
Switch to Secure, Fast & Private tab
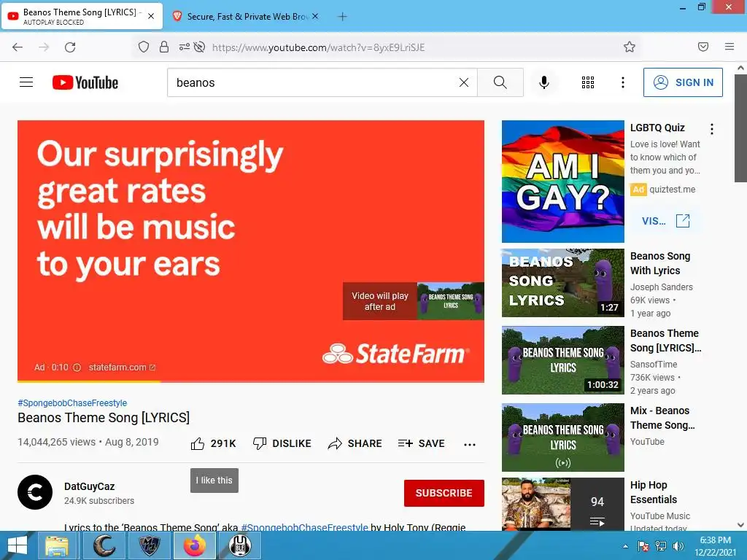pos(247,16)
